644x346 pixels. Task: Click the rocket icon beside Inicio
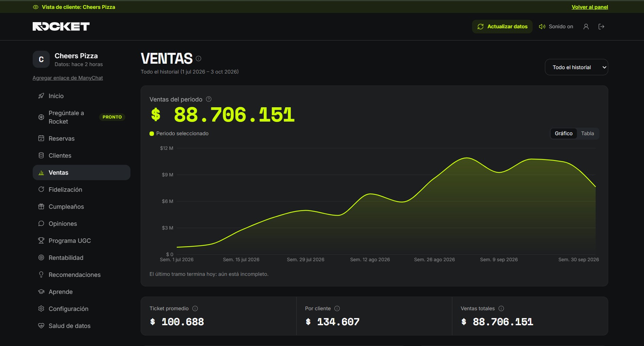[x=41, y=96]
